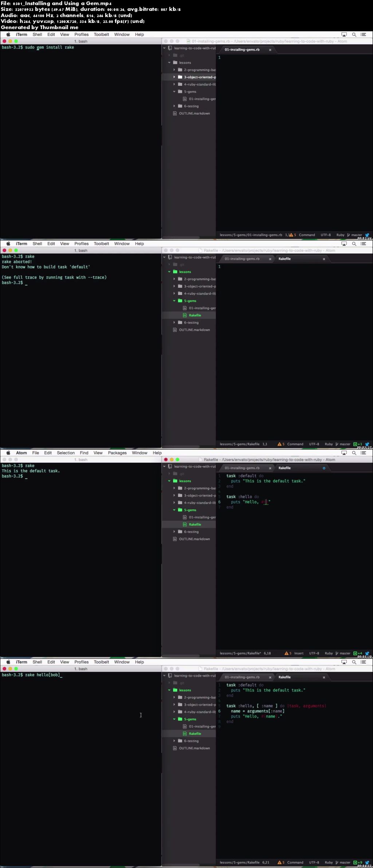The width and height of the screenshot is (373, 868).
Task: Click bird icon in status bar showing +4
Action: click(x=367, y=653)
